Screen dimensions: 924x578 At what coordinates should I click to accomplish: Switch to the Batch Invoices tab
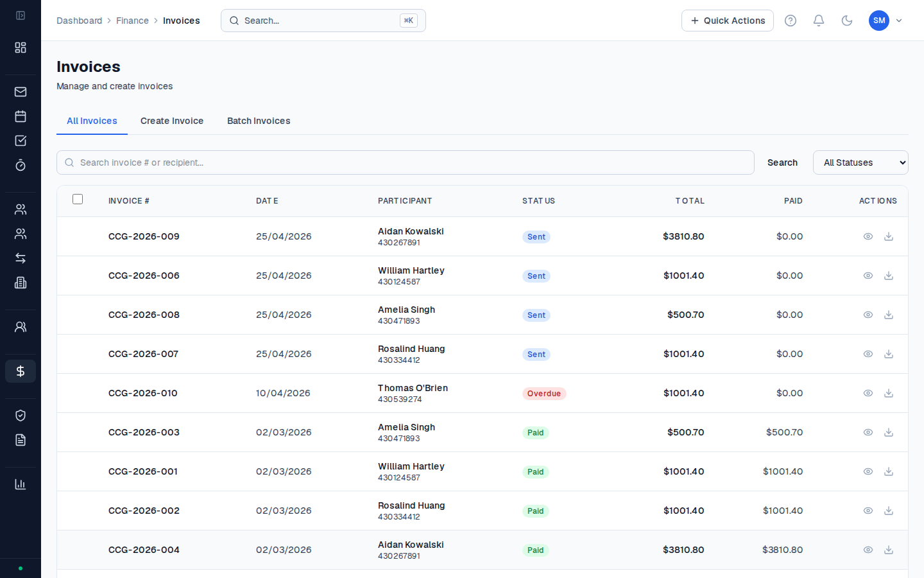259,121
